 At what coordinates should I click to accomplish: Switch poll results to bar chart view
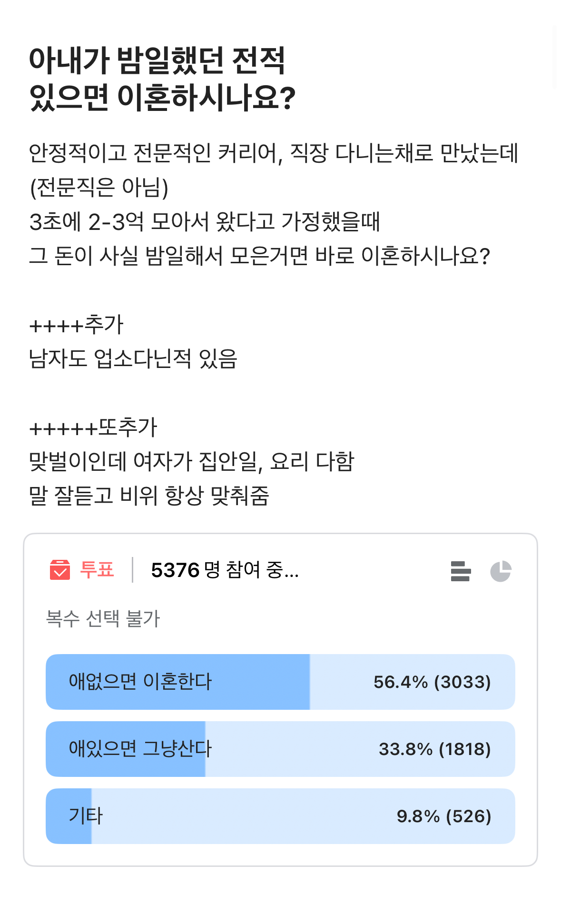point(460,571)
